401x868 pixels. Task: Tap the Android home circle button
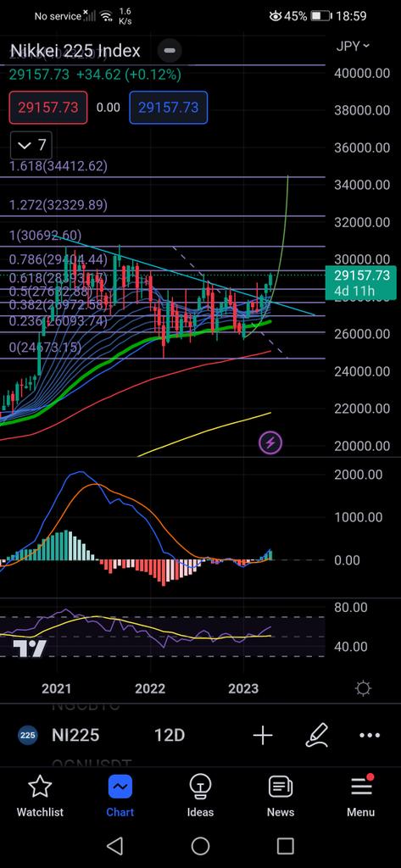(x=200, y=845)
